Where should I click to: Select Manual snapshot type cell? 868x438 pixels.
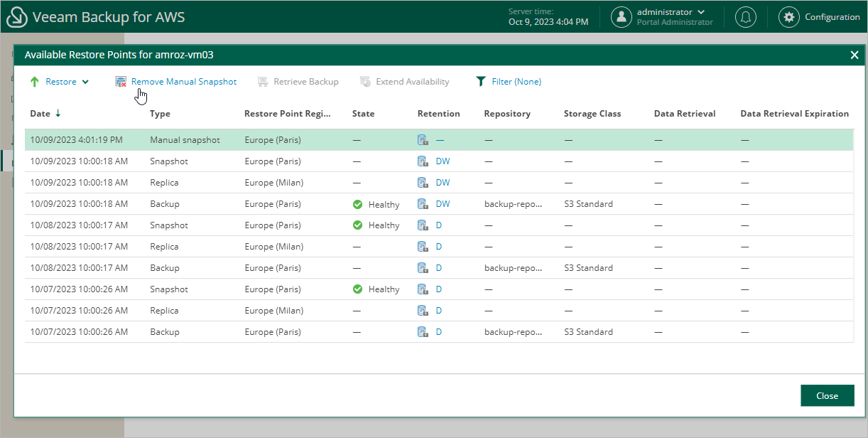point(185,140)
